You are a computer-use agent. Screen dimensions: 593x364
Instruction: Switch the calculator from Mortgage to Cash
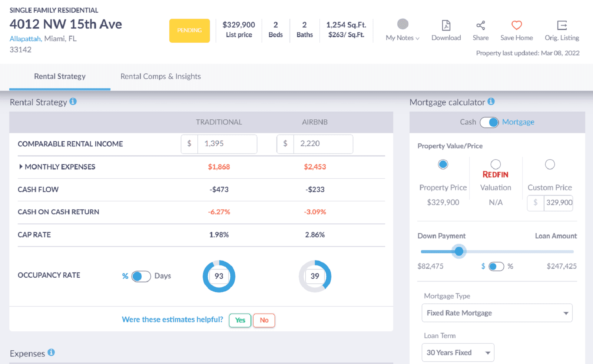pyautogui.click(x=490, y=122)
